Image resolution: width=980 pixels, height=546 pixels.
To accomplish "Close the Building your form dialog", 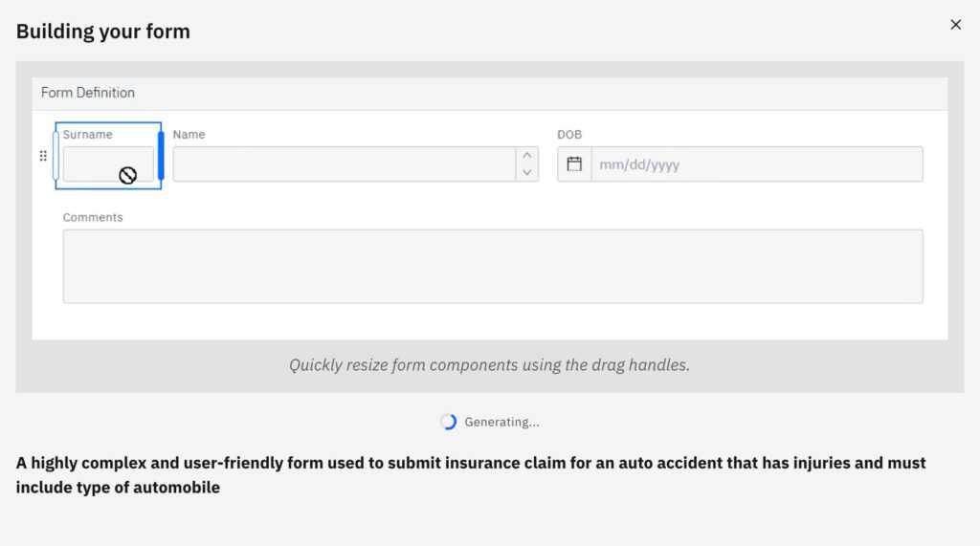I will point(956,24).
